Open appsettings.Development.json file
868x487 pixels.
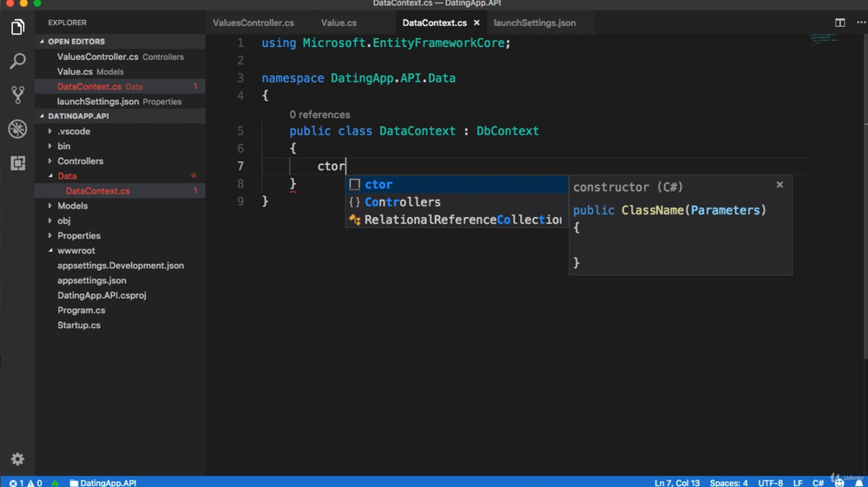[x=120, y=266]
